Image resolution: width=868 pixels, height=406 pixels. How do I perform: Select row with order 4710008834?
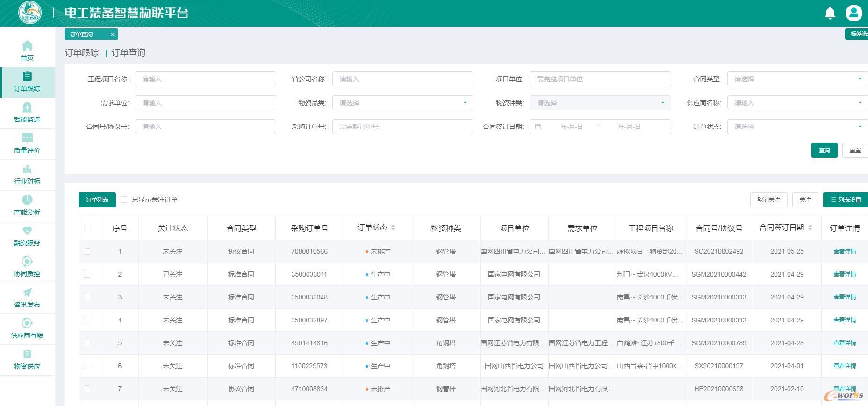coord(87,389)
